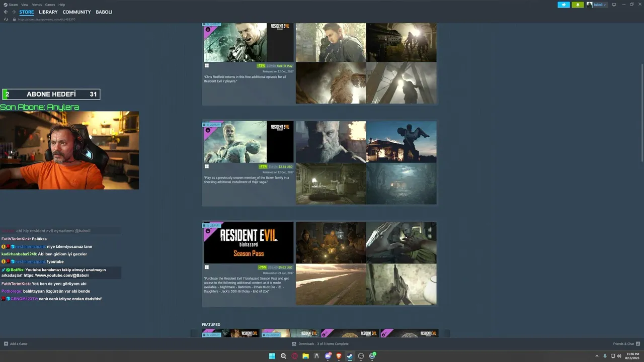Tick the checkbox on the Baker family DLC
The width and height of the screenshot is (644, 362).
(x=206, y=166)
